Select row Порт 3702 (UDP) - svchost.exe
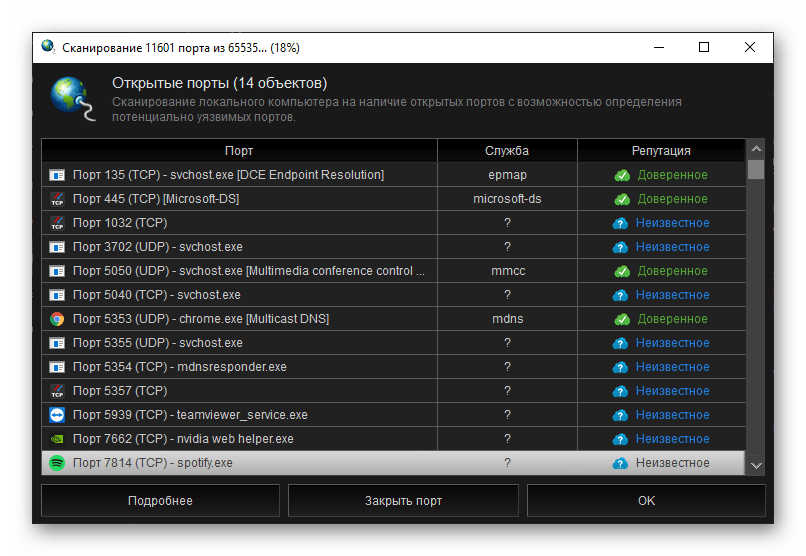Viewport: 806px width, 556px height. (394, 247)
